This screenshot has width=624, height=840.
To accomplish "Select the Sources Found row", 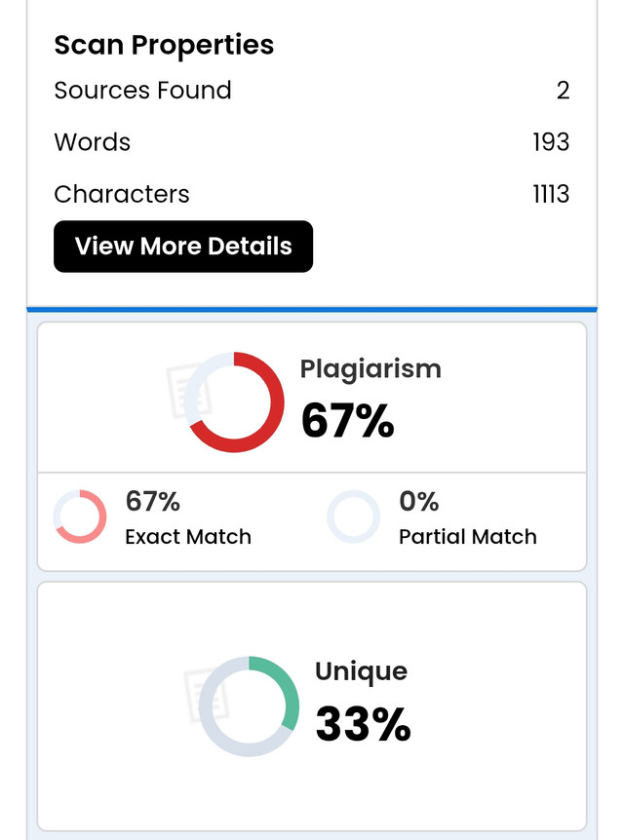I will 312,90.
